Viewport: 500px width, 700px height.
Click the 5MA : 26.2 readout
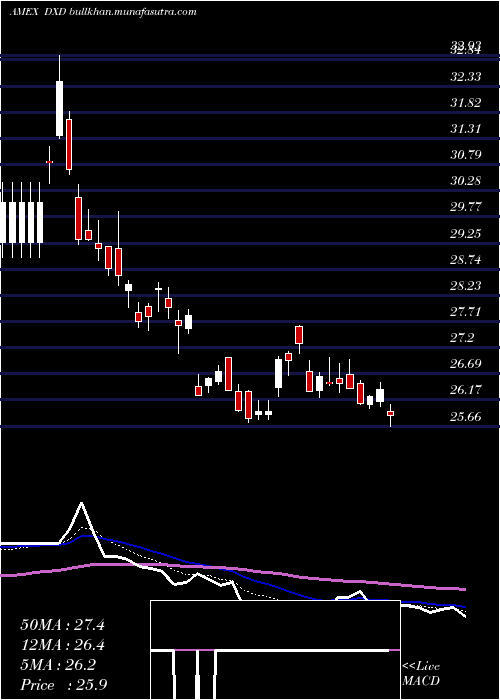[x=58, y=665]
